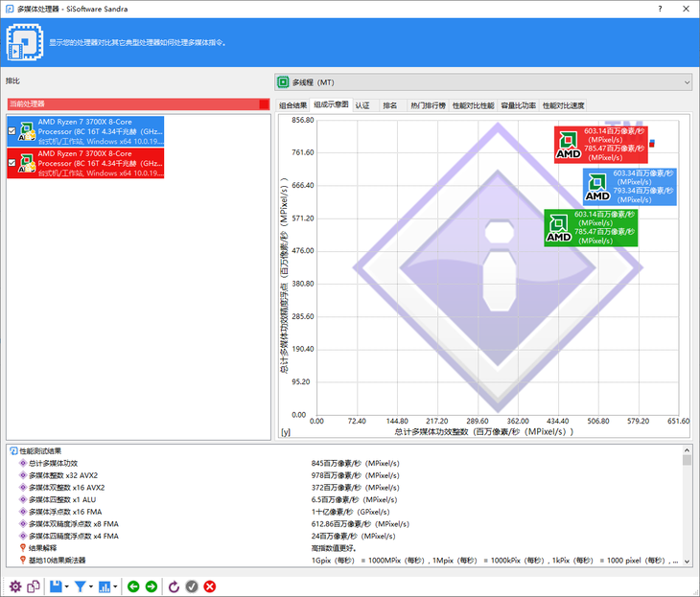Open the 认证 tab
This screenshot has width=700, height=597.
click(362, 105)
